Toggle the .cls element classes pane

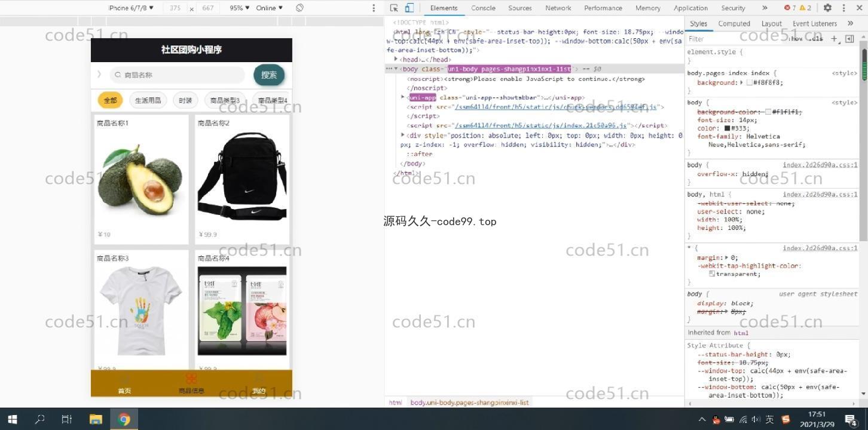coord(816,39)
